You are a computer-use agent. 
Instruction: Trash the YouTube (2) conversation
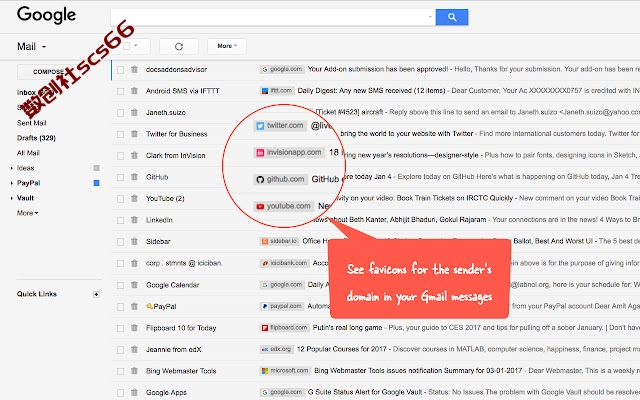(x=134, y=199)
